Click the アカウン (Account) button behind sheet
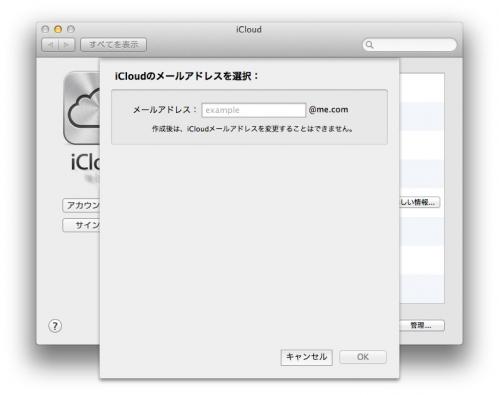The image size is (499, 395). (x=81, y=205)
